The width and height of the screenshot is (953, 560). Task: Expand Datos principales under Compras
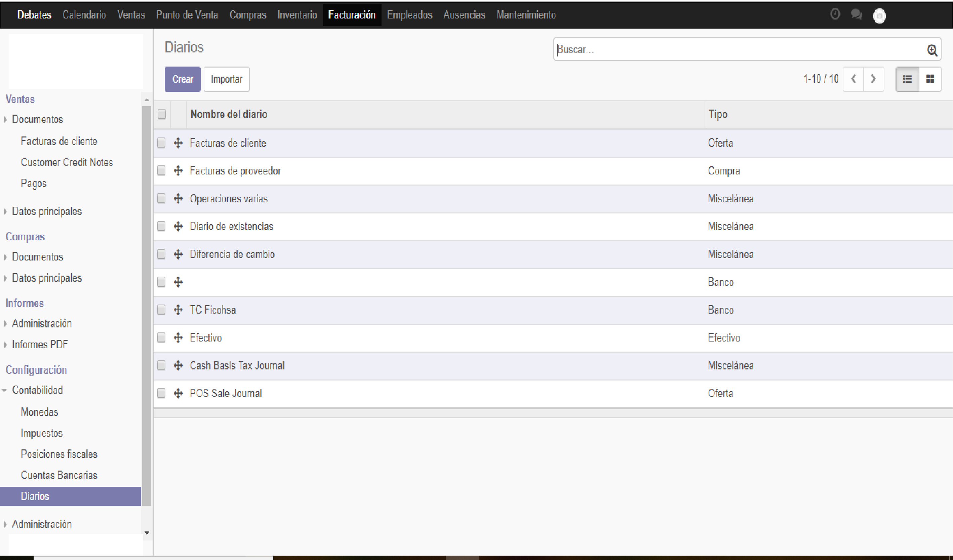click(x=46, y=278)
